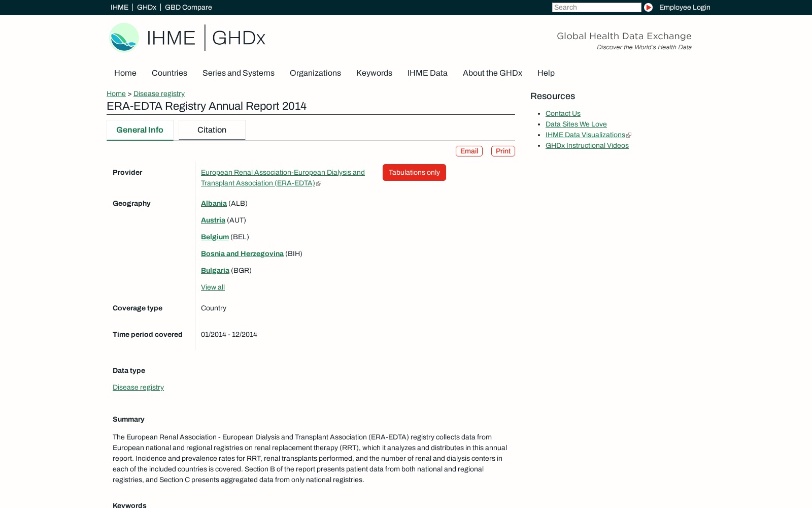
Task: Click the GHDx logo text in header
Action: [239, 38]
